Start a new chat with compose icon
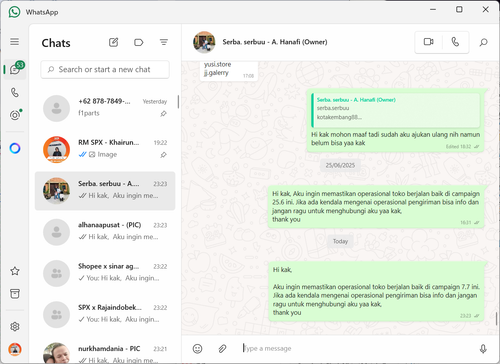This screenshot has height=364, width=500. [x=113, y=42]
